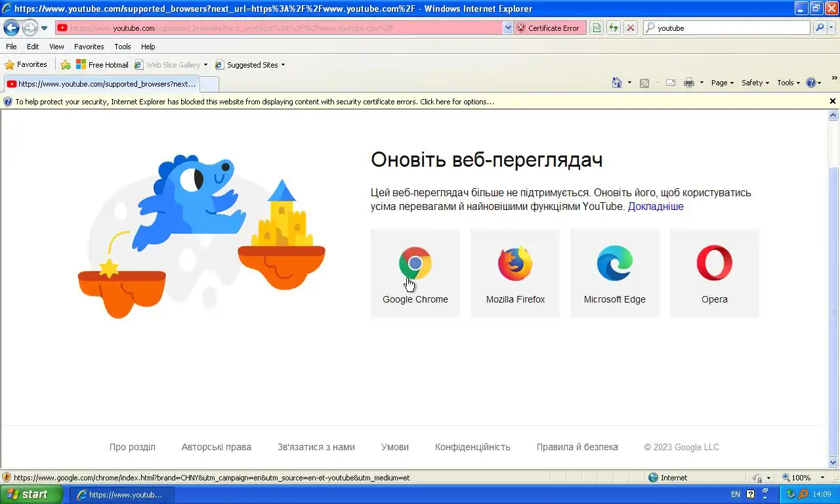840x504 pixels.
Task: Open the Зв'язатися з нами footer link
Action: pyautogui.click(x=316, y=447)
